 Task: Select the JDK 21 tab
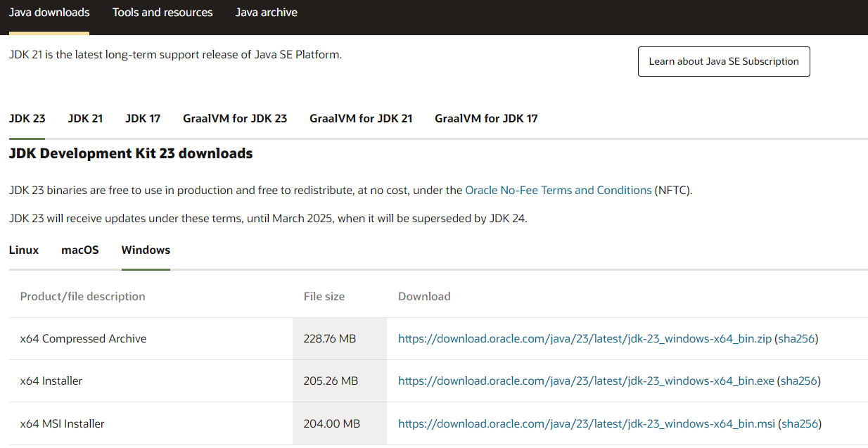point(85,119)
